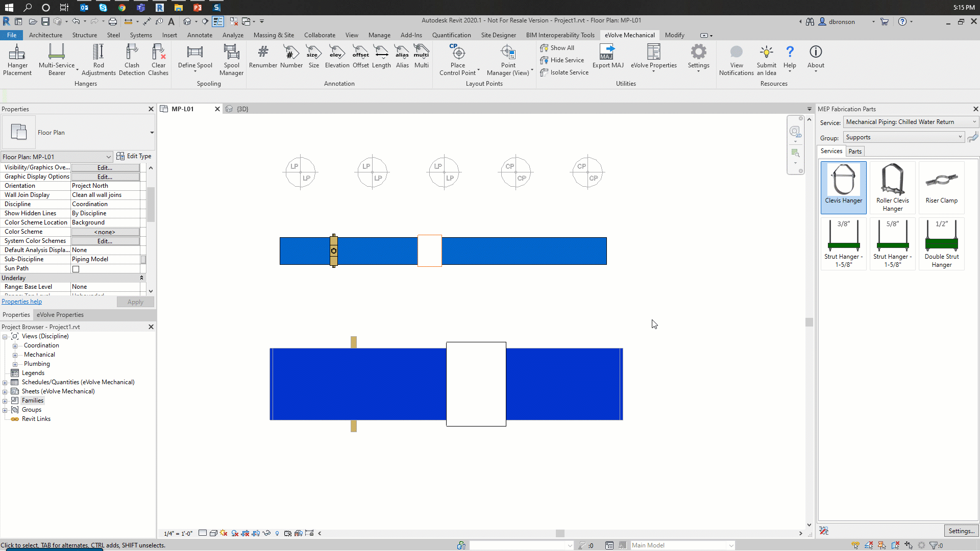This screenshot has height=551, width=980.
Task: Open the Main Model design options dropdown
Action: tap(682, 545)
